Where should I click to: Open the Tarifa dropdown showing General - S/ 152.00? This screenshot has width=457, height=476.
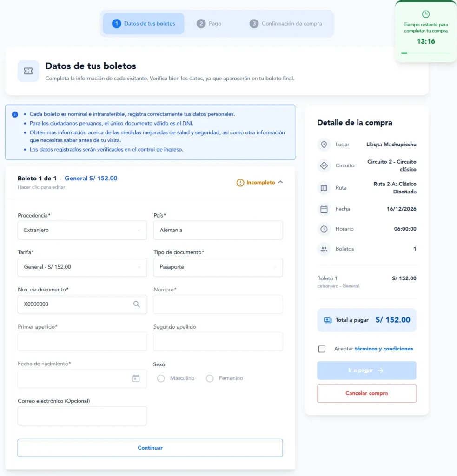[x=82, y=267]
